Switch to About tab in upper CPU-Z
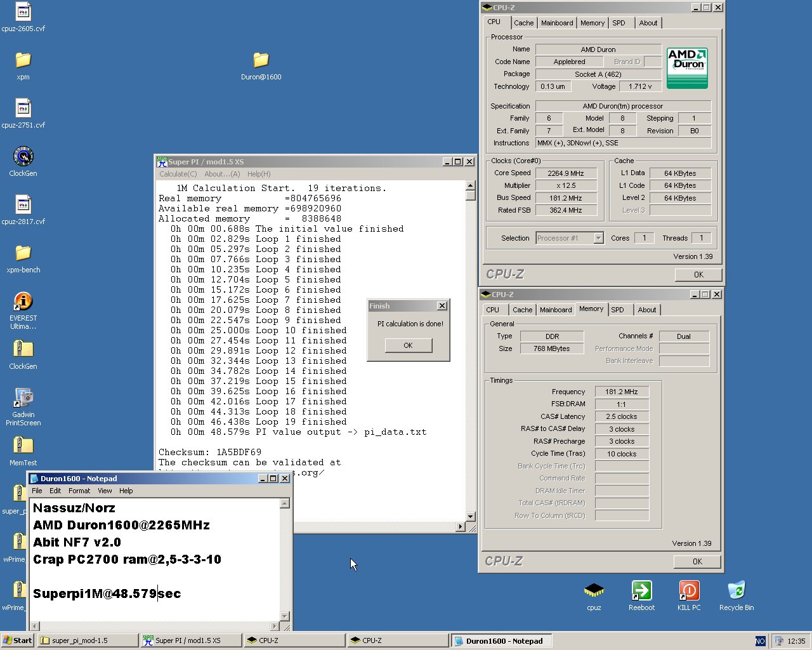 pos(648,23)
